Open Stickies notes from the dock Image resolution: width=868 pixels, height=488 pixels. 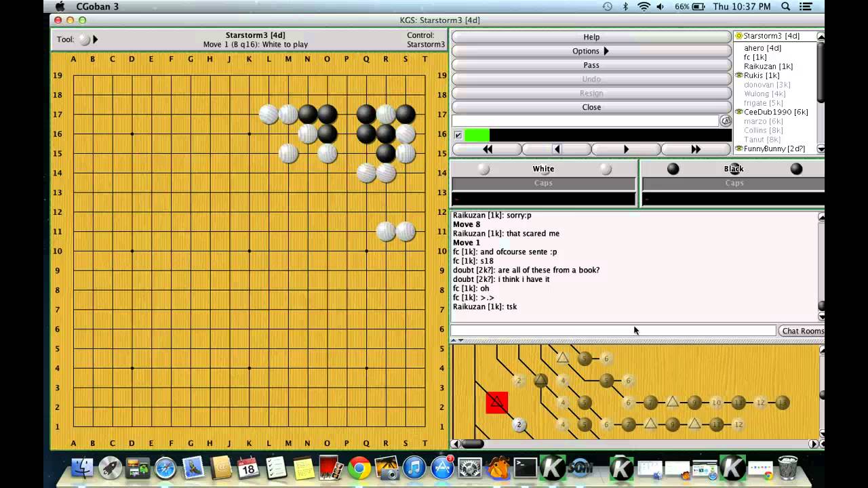click(x=304, y=468)
